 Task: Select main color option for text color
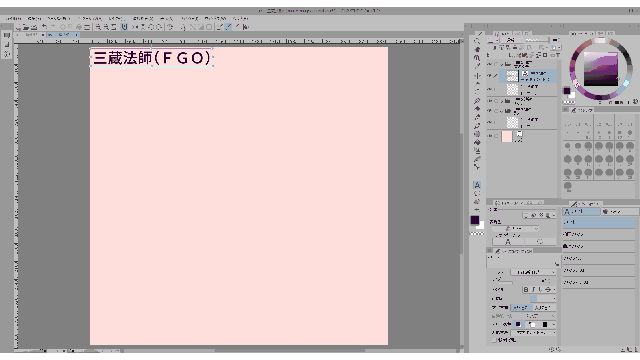point(518,324)
